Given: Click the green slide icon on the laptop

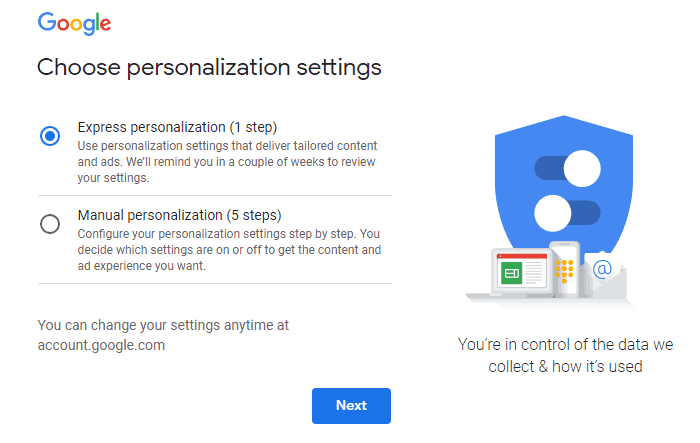Looking at the screenshot, I should (x=511, y=274).
